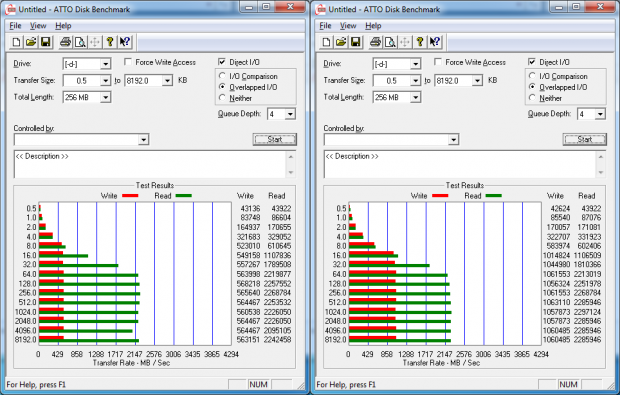620x395 pixels.
Task: Expand Total Length dropdown in right window
Action: 415,97
